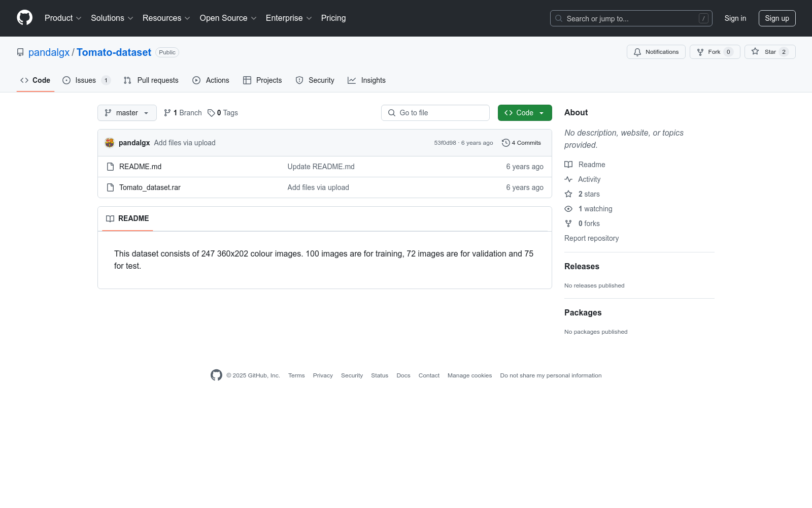Open the Update README.md commit message
812x508 pixels.
pos(321,167)
